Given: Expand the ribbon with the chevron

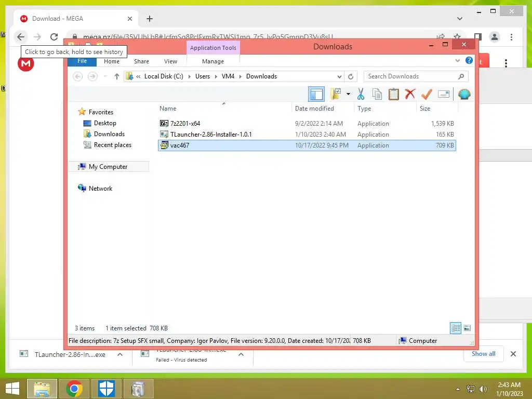Looking at the screenshot, I should coord(457,61).
